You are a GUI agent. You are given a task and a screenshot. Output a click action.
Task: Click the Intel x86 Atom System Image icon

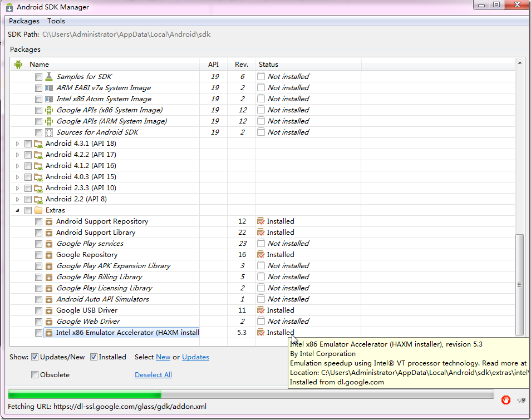[x=49, y=99]
